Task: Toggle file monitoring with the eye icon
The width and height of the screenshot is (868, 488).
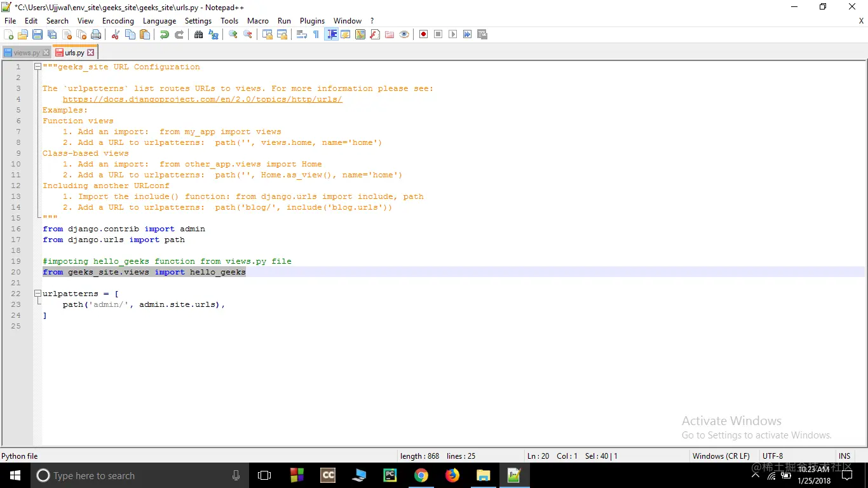Action: pos(404,34)
